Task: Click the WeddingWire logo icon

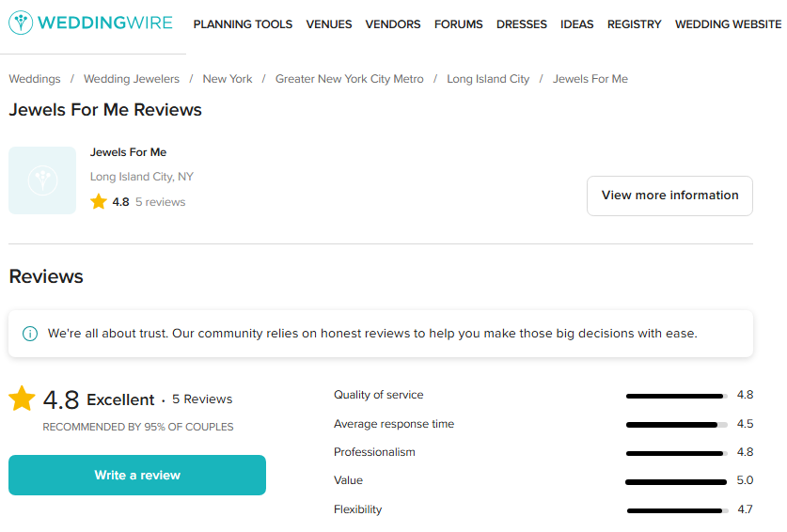Action: [x=21, y=23]
